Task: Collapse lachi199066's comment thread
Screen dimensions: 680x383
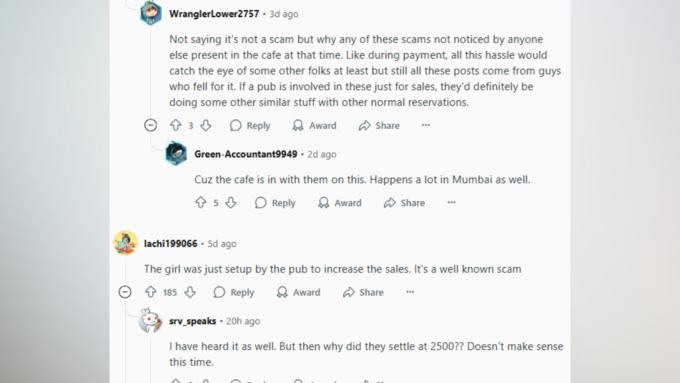Action: pyautogui.click(x=125, y=292)
